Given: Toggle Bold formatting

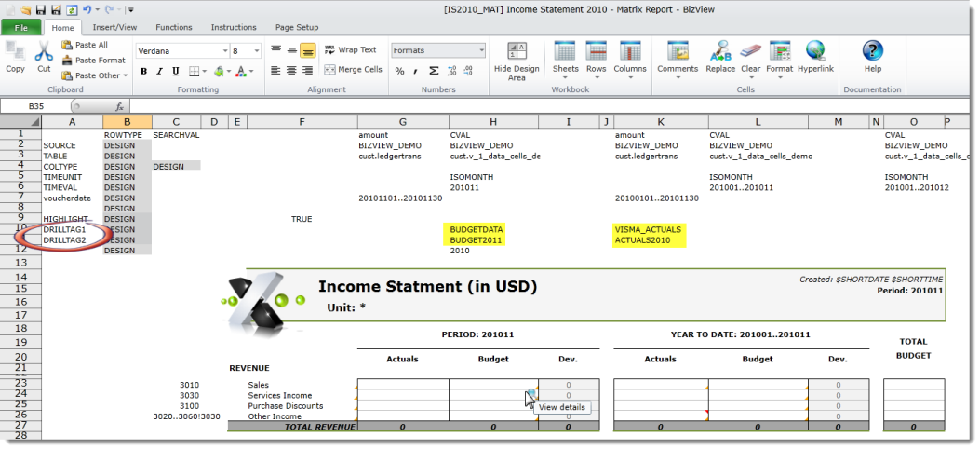Looking at the screenshot, I should (143, 72).
